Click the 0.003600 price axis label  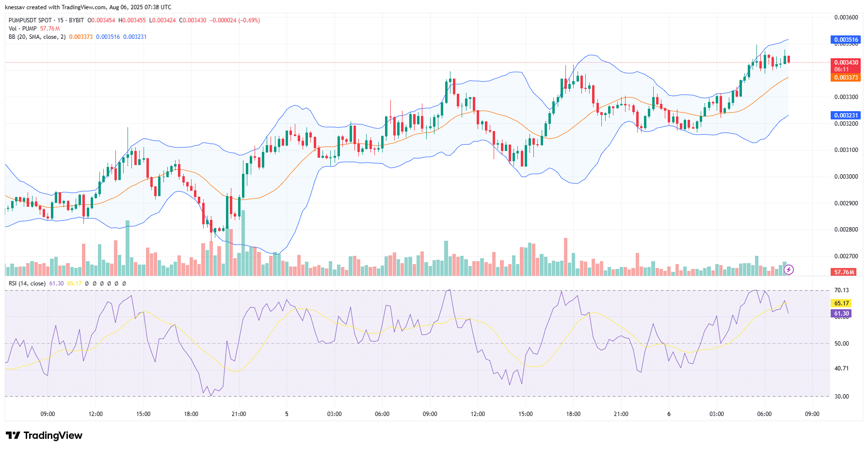pyautogui.click(x=846, y=17)
